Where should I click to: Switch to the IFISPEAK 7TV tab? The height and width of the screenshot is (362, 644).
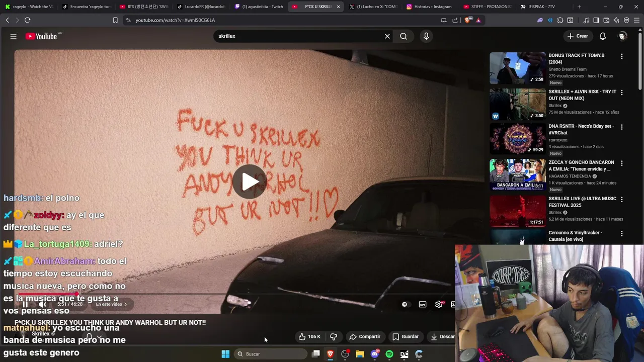click(x=544, y=7)
